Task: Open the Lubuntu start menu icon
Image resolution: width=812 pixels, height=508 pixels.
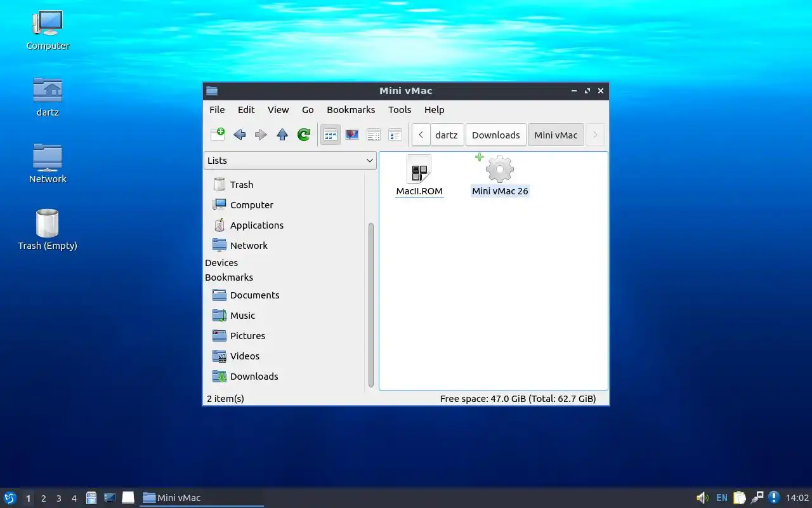Action: click(10, 498)
